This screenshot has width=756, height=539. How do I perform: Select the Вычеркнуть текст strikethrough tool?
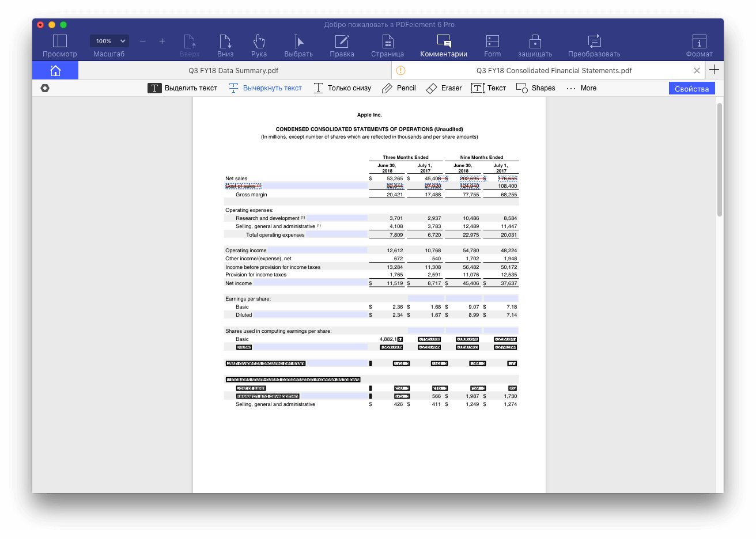266,88
